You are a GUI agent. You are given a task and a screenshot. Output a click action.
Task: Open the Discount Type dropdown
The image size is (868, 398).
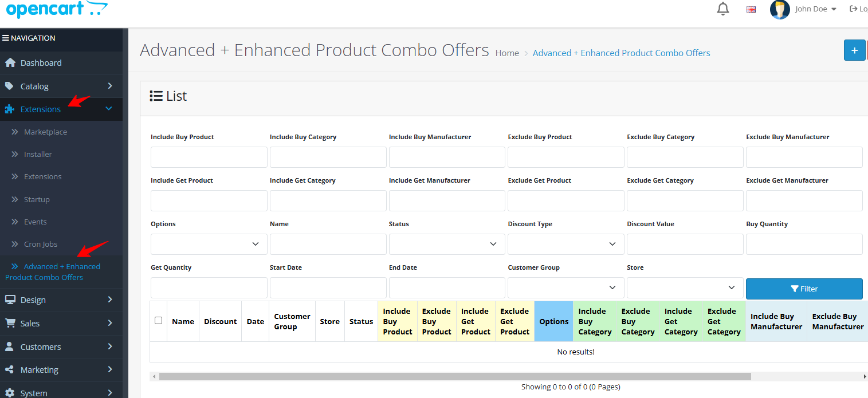pyautogui.click(x=566, y=244)
